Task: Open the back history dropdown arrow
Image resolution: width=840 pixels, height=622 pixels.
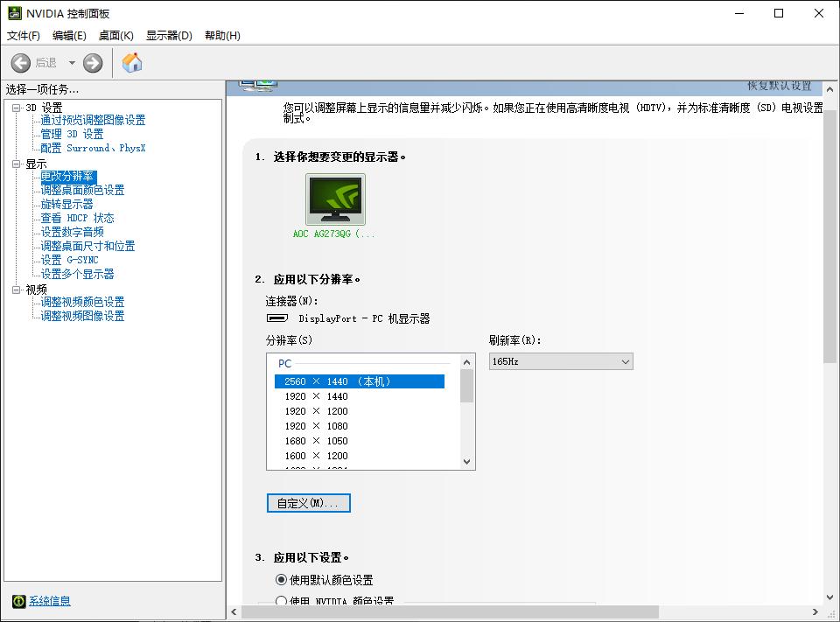Action: (72, 63)
